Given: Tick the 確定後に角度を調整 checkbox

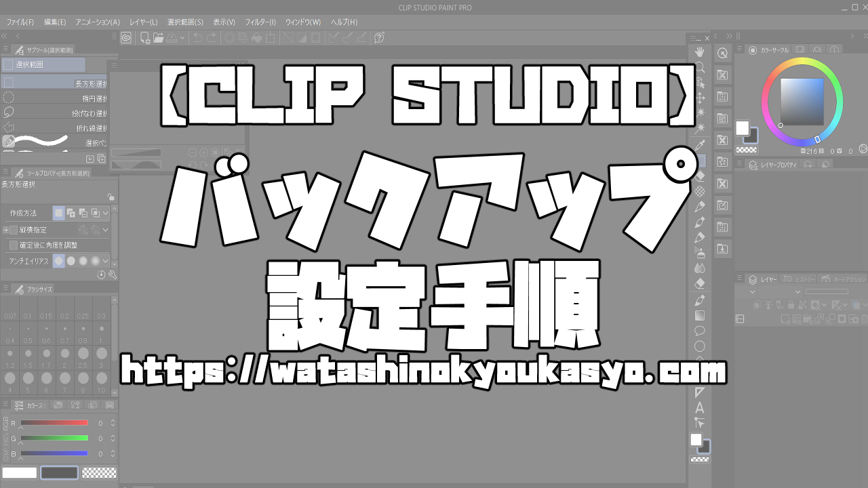Looking at the screenshot, I should point(14,245).
